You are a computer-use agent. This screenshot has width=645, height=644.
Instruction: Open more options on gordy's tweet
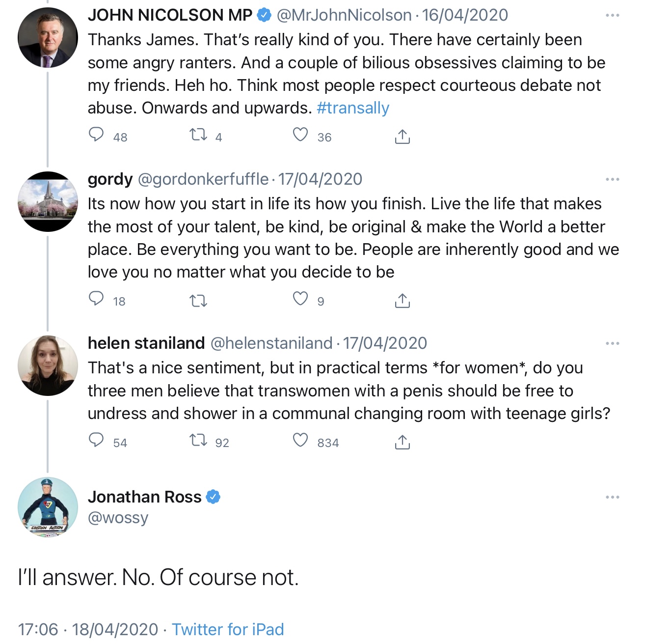[x=612, y=179]
